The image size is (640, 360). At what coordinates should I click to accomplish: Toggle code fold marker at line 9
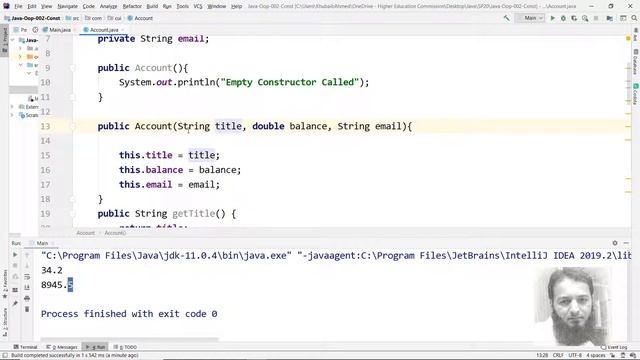click(73, 68)
